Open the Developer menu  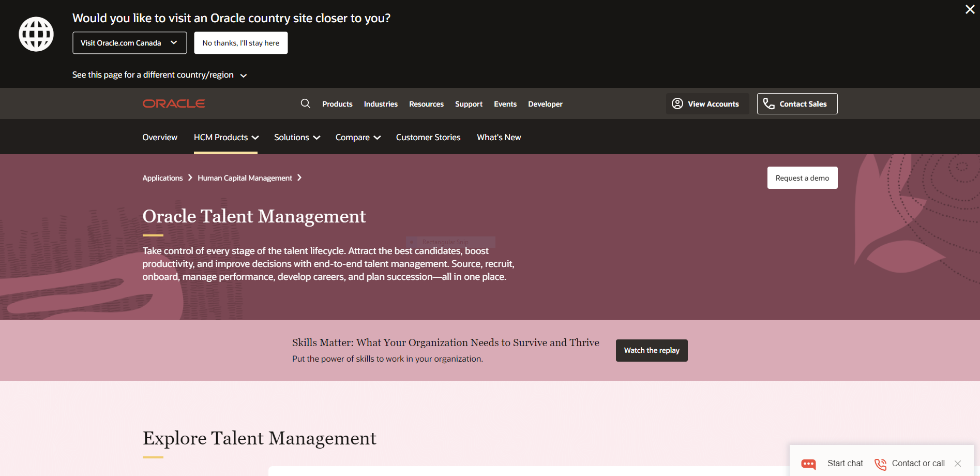tap(545, 104)
